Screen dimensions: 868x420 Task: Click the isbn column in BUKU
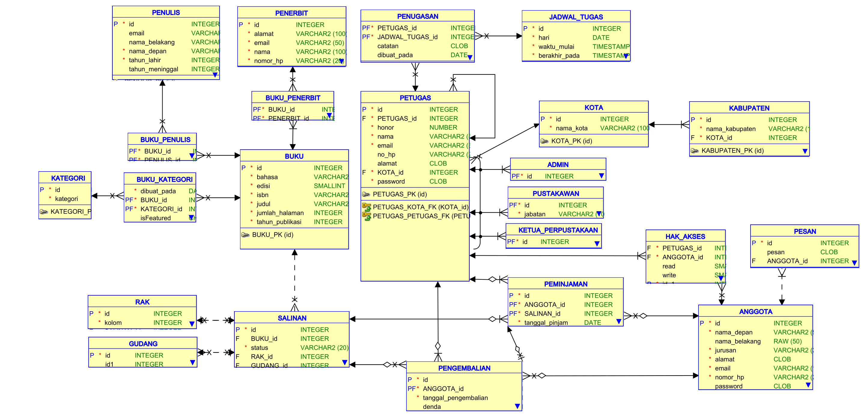point(263,195)
